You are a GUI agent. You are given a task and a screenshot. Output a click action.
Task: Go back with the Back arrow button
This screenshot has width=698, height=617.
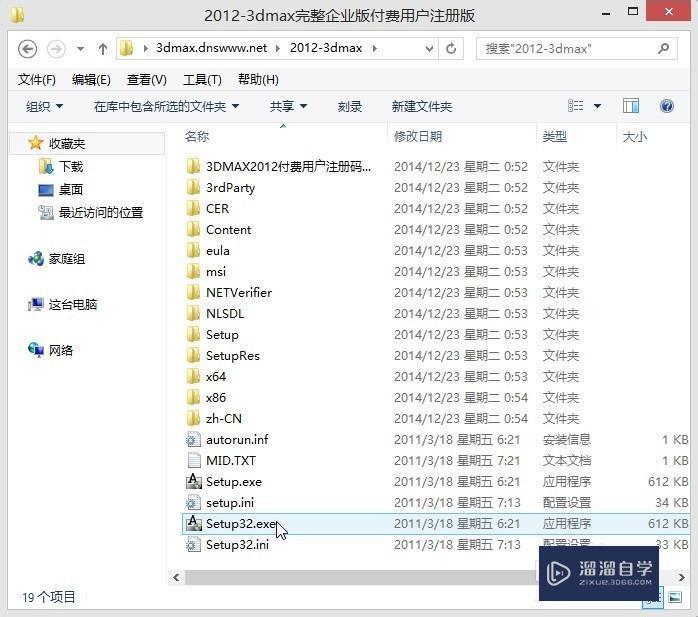pyautogui.click(x=27, y=49)
